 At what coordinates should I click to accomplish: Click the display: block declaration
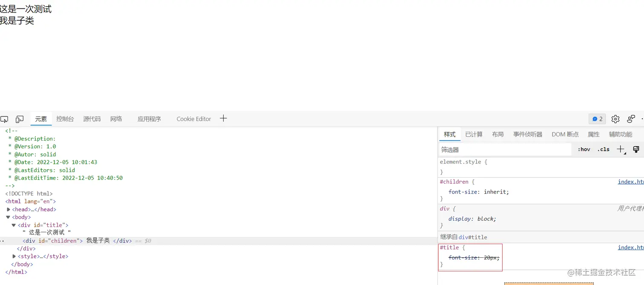point(472,219)
